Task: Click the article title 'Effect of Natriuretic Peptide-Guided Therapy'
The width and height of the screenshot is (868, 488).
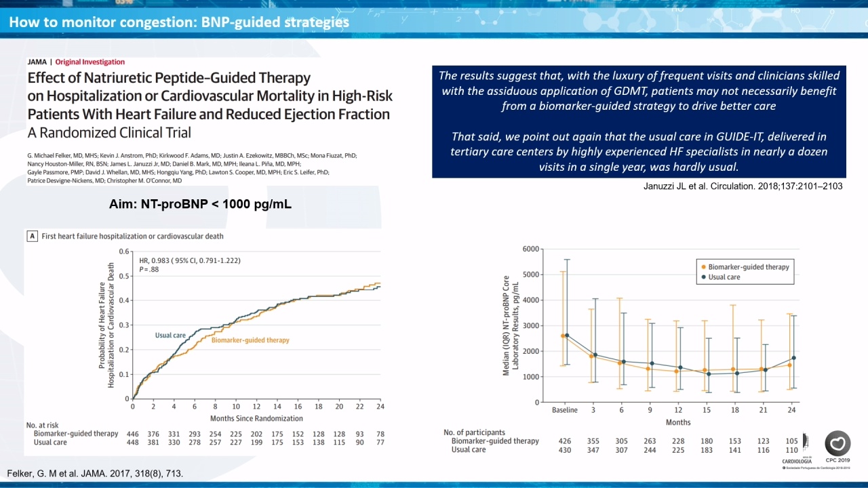Action: pos(169,78)
